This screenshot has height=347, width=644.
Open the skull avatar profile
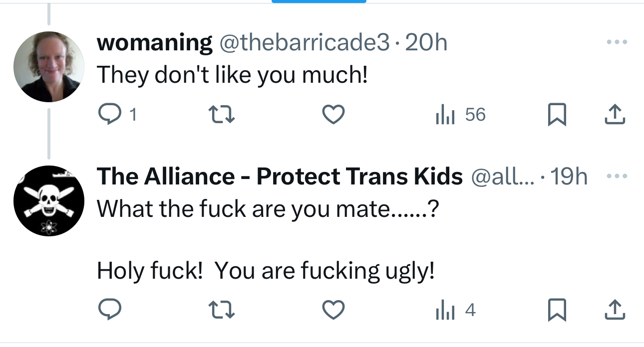coord(48,200)
